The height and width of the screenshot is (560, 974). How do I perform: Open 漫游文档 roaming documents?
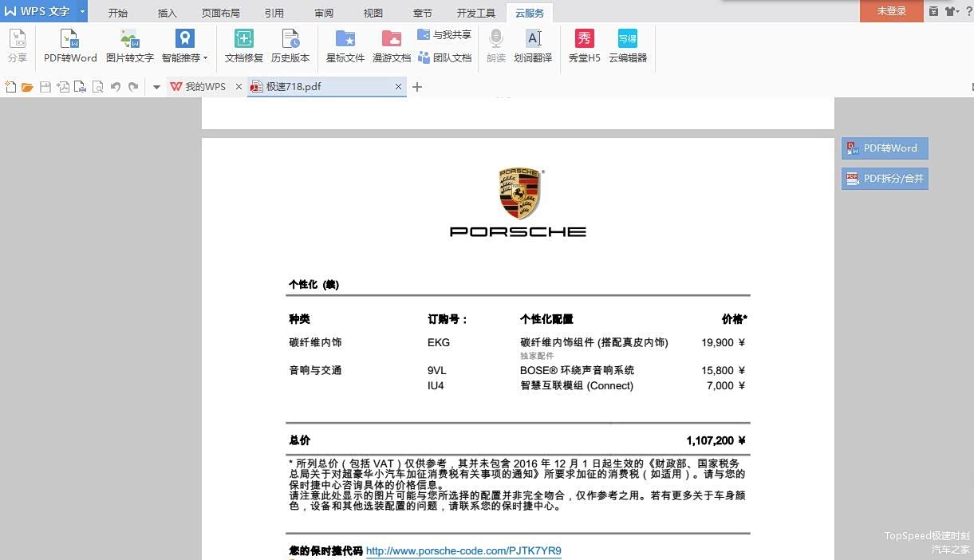point(391,45)
